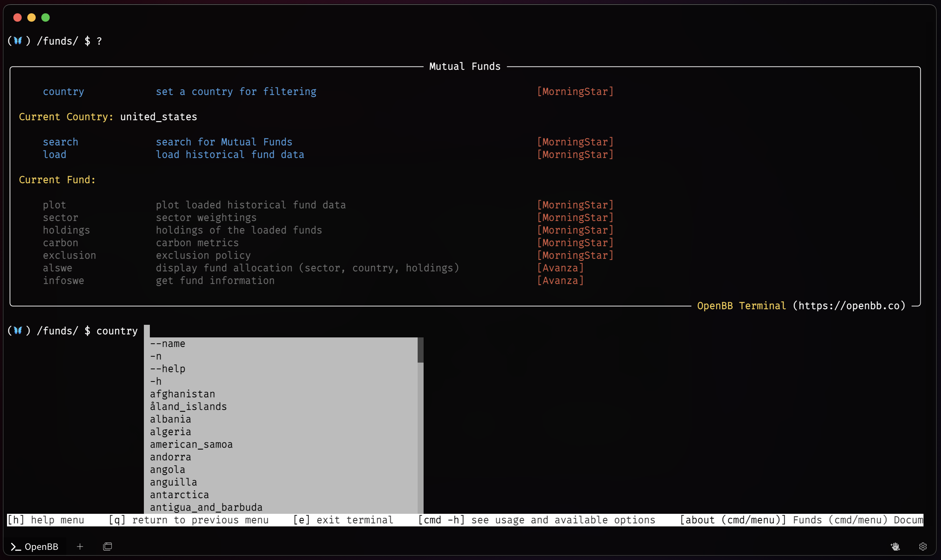The height and width of the screenshot is (560, 941).
Task: Click the hand icon in bottom bar
Action: point(895,546)
